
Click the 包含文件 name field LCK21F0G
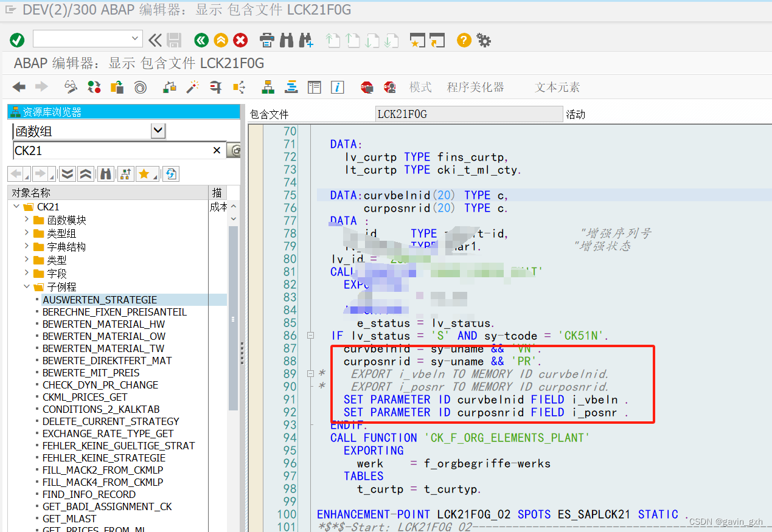pos(469,114)
